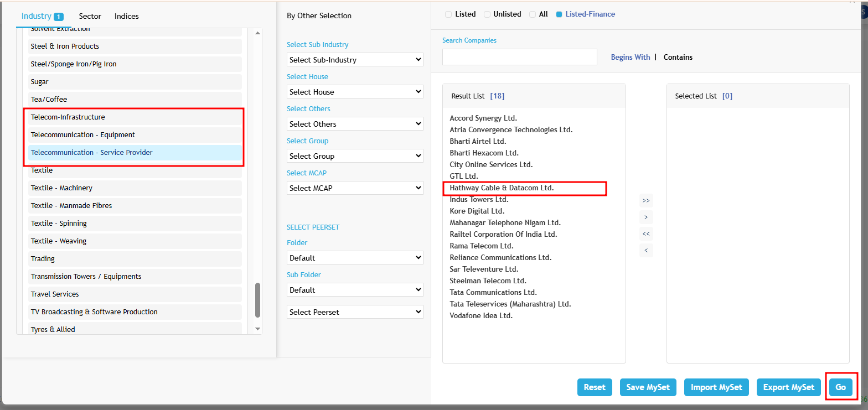The image size is (868, 410).
Task: Expand the Select MCAP dropdown
Action: click(x=355, y=188)
